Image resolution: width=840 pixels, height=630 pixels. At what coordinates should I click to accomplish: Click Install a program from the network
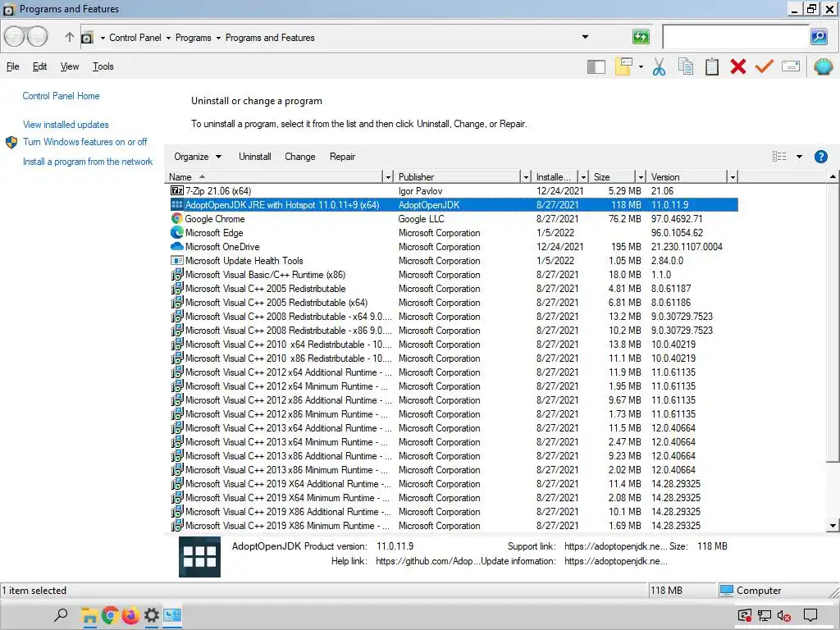[x=88, y=162]
